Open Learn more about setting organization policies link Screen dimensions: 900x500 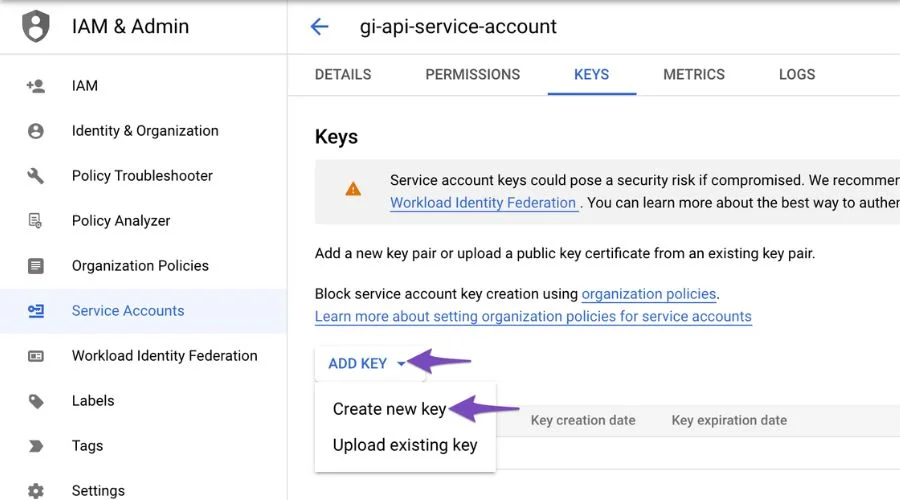pos(533,317)
